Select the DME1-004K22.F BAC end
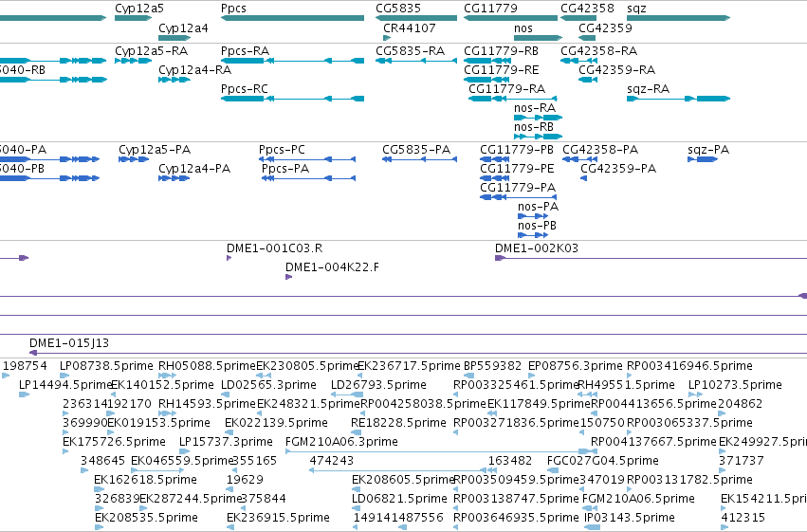This screenshot has width=807, height=532. coord(288,277)
